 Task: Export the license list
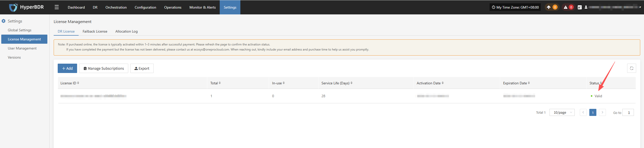point(142,68)
